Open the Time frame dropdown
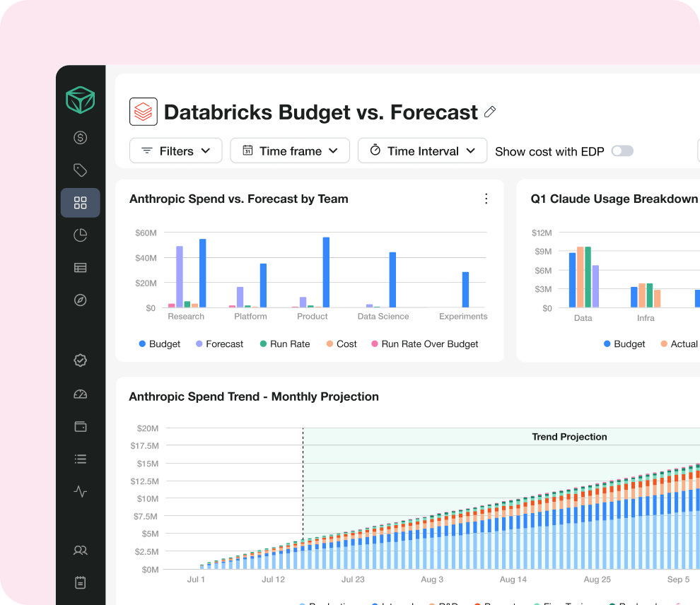Image resolution: width=700 pixels, height=605 pixels. click(290, 151)
